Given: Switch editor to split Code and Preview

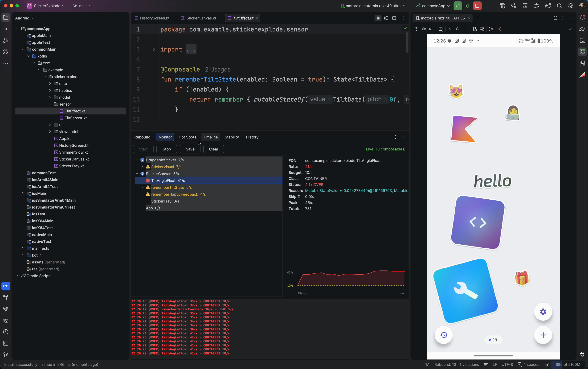Looking at the screenshot, I should pyautogui.click(x=386, y=18).
